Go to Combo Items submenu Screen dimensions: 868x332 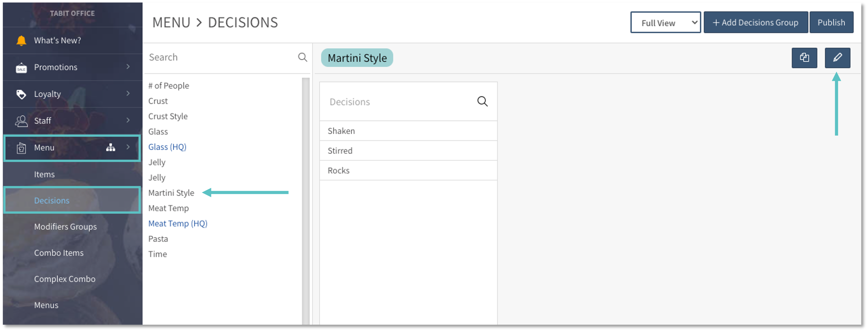tap(59, 253)
